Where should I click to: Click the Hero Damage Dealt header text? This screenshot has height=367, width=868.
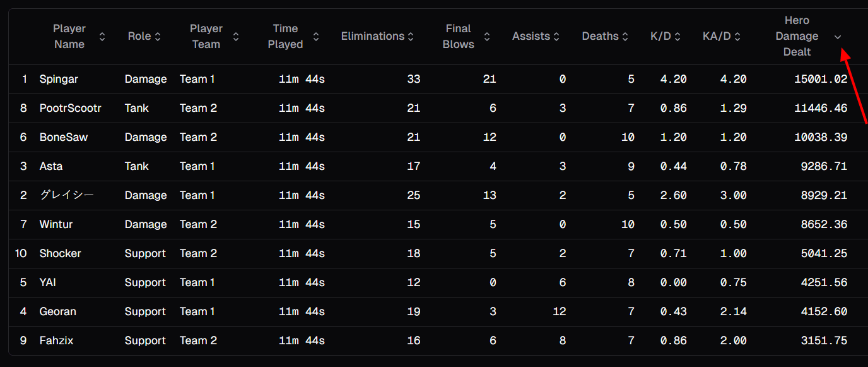point(797,36)
